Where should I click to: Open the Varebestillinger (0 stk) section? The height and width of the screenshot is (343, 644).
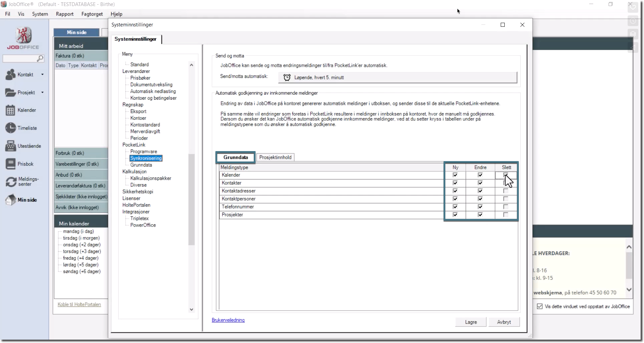[x=82, y=164]
